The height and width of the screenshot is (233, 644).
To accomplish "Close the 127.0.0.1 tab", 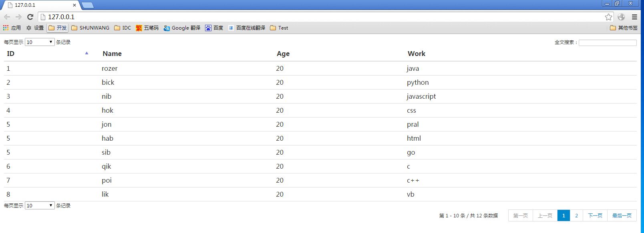I will 74,5.
